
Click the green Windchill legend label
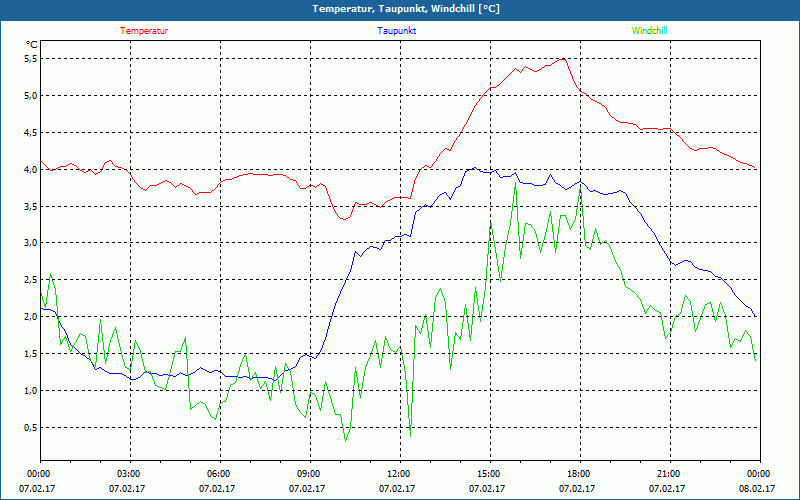coord(649,31)
